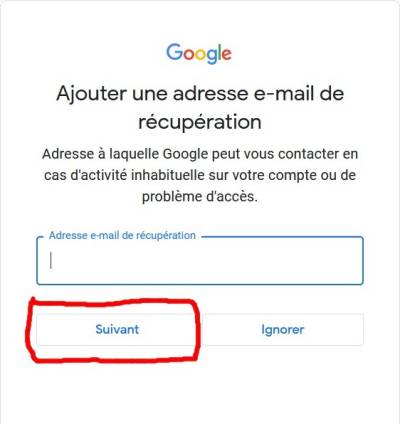400x424 pixels.
Task: Click the heading line 'Ajouter une adresse e-mail de'
Action: [200, 93]
